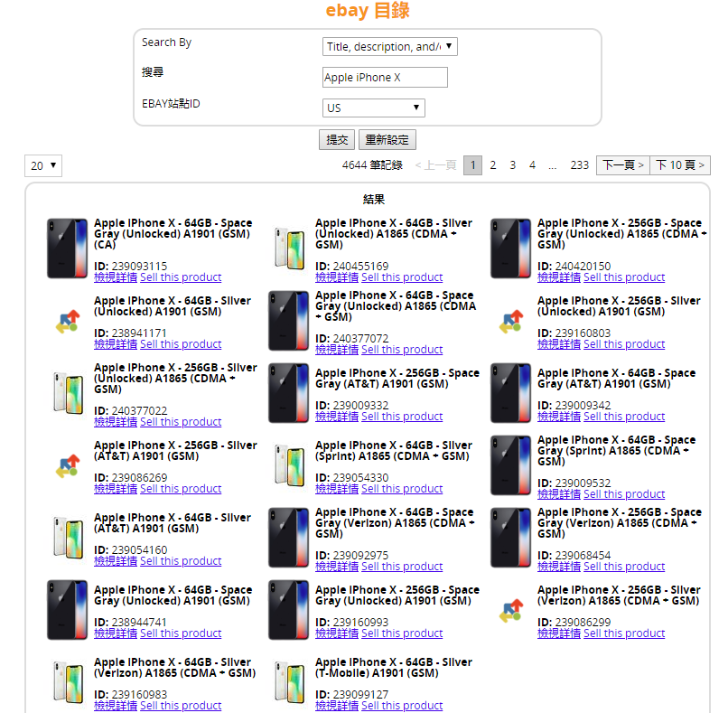Go to page 4 of results
This screenshot has height=713, width=728.
tap(532, 165)
